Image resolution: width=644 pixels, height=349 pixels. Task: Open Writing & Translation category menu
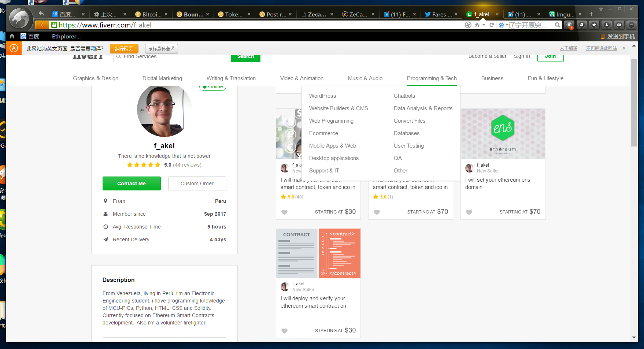[231, 78]
